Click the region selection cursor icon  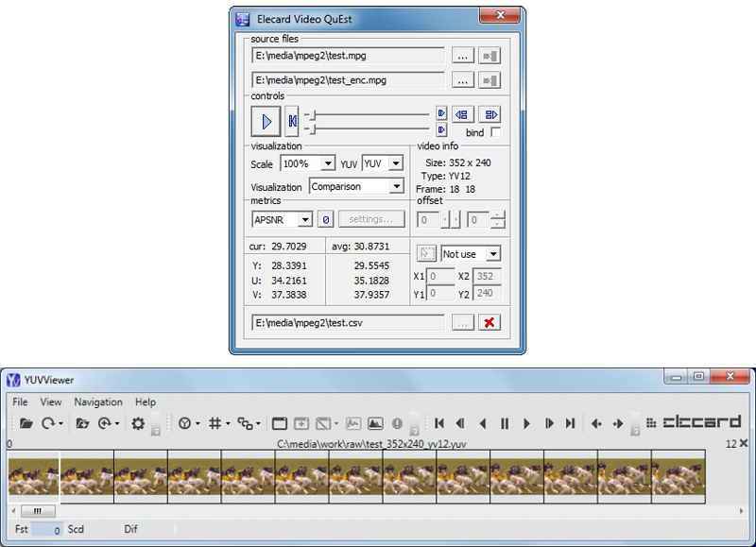426,253
